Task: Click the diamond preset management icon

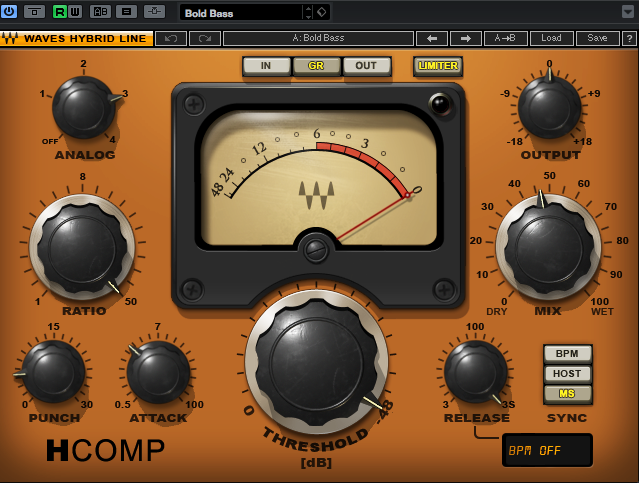Action: [x=322, y=13]
